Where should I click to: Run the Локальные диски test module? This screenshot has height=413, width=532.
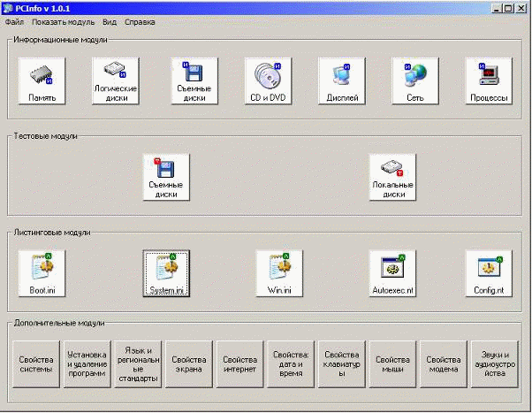click(392, 177)
